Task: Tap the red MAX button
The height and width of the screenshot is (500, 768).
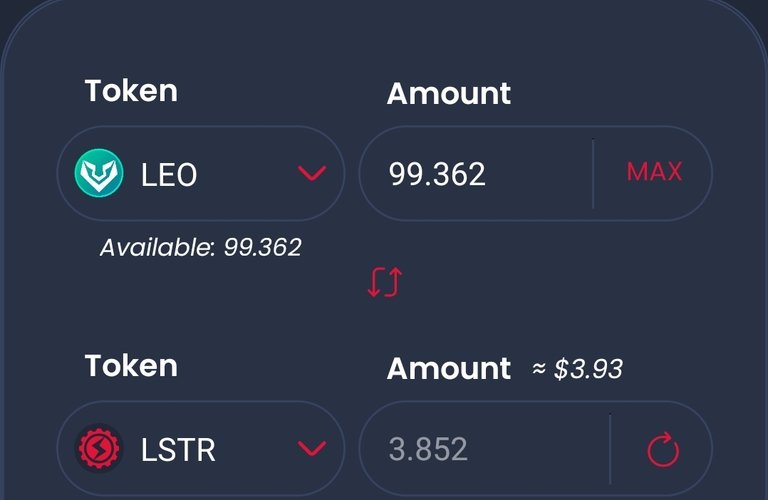Action: (654, 172)
